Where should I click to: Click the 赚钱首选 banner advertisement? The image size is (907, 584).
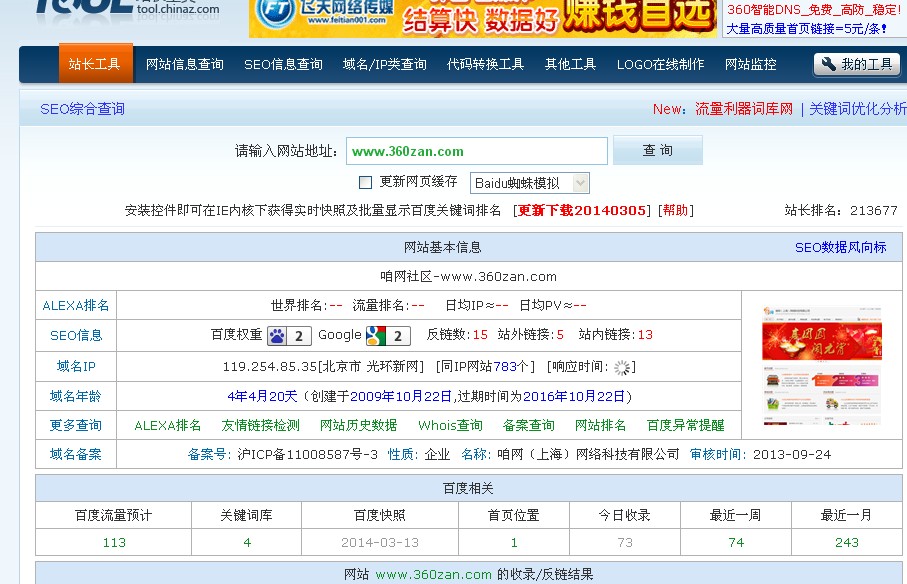pos(482,17)
